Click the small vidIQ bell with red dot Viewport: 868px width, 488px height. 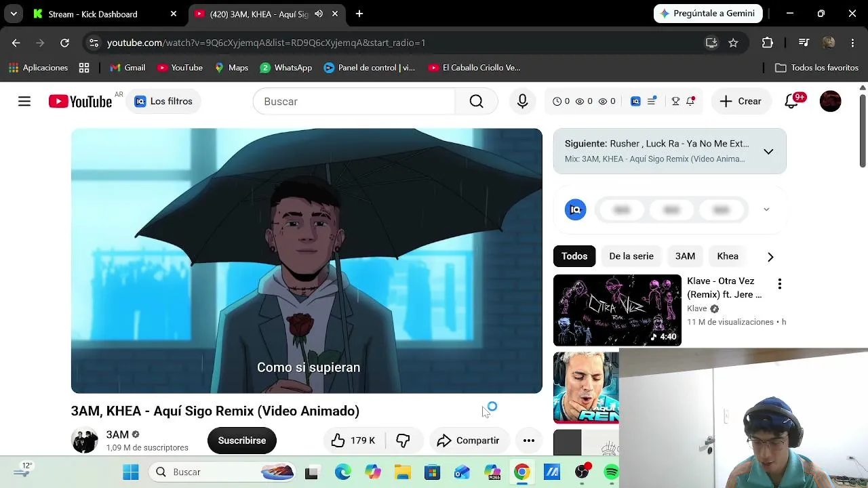coord(691,101)
